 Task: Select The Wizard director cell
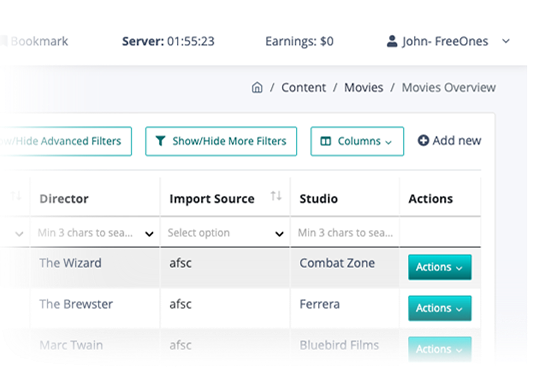(x=70, y=263)
